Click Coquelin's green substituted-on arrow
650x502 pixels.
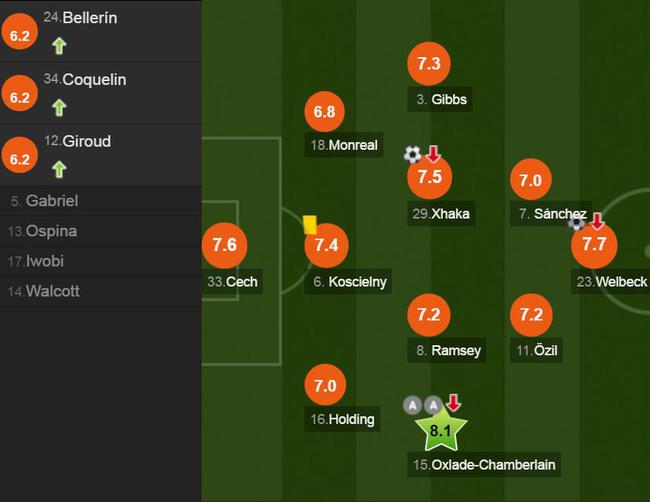tap(59, 107)
